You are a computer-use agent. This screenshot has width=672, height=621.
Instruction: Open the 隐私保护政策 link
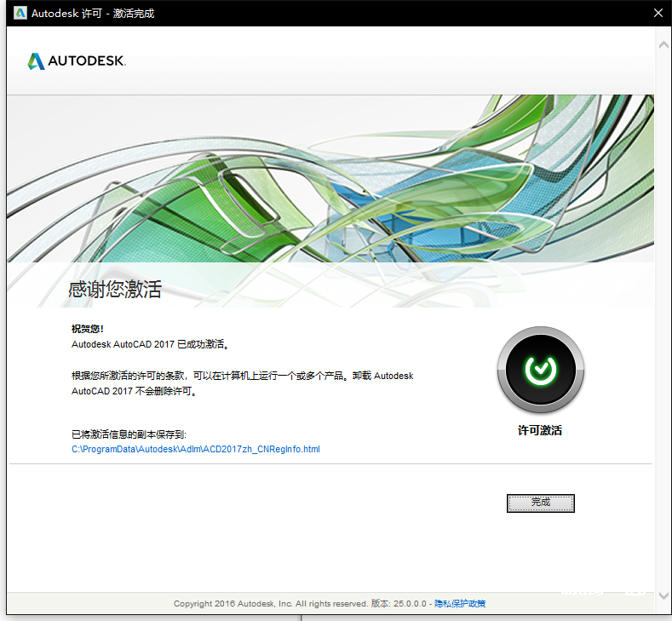[x=460, y=604]
